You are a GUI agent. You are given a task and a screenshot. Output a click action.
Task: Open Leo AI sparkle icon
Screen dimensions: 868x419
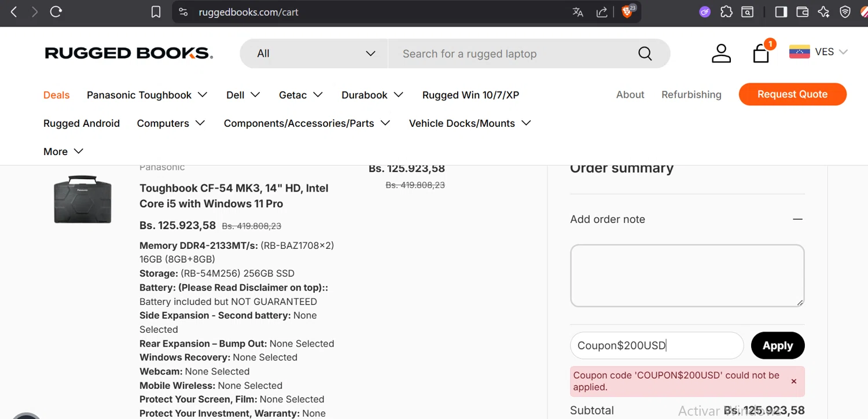point(823,12)
